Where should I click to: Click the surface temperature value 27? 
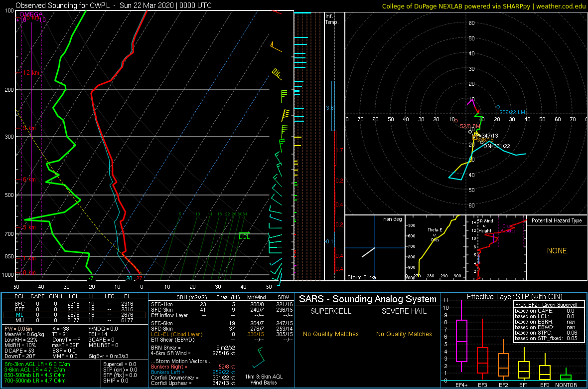(x=139, y=278)
